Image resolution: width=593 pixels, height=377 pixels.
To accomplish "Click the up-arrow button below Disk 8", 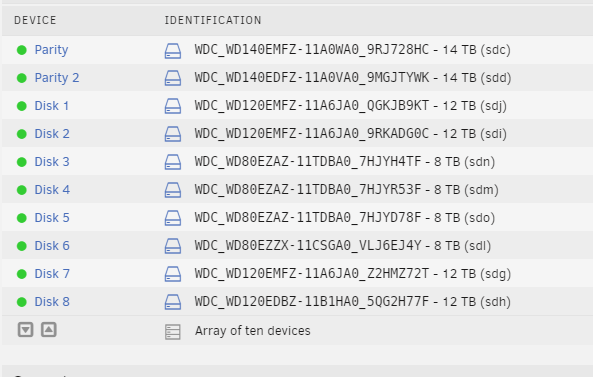I will pos(49,330).
